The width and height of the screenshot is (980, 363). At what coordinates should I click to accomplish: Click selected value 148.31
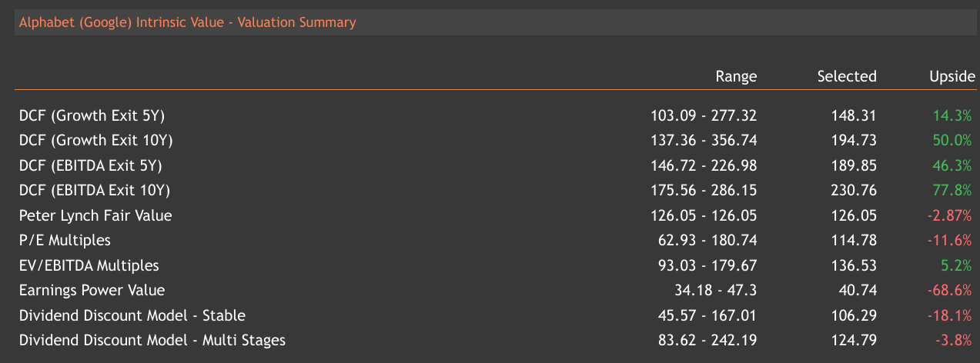pyautogui.click(x=854, y=116)
